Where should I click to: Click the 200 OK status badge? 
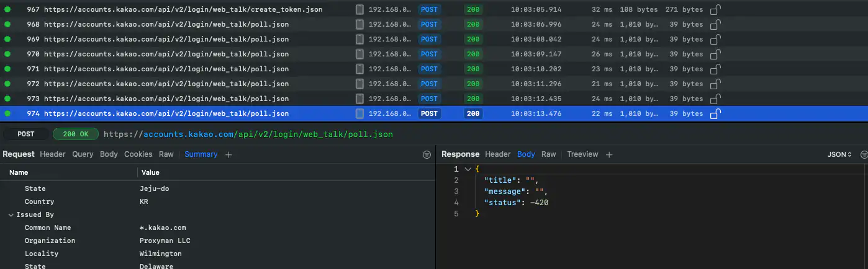pos(76,134)
